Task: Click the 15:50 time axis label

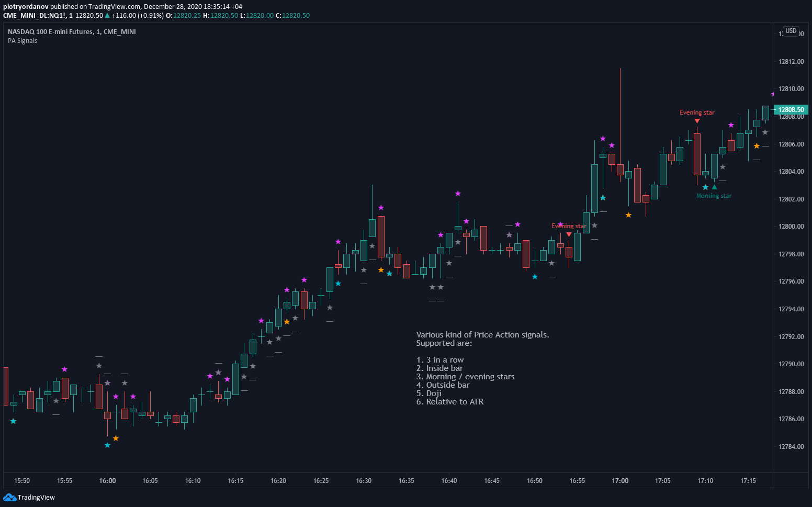Action: [22, 481]
